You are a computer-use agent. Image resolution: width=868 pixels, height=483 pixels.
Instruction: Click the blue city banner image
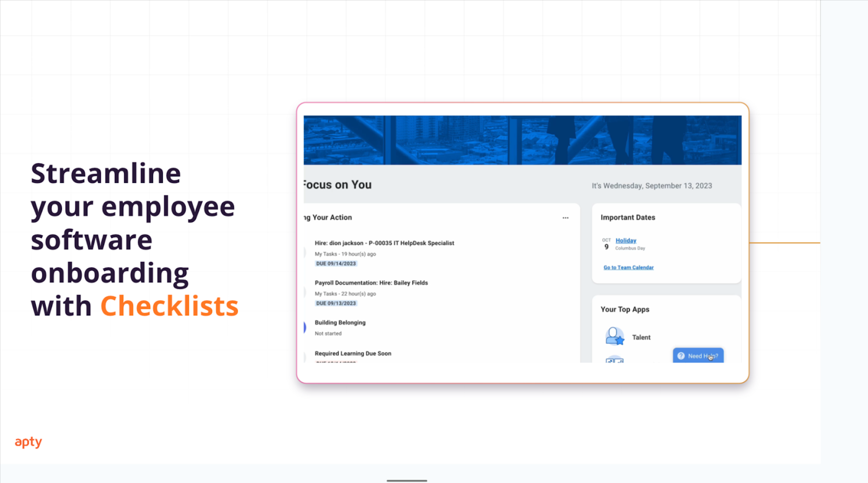(522, 140)
